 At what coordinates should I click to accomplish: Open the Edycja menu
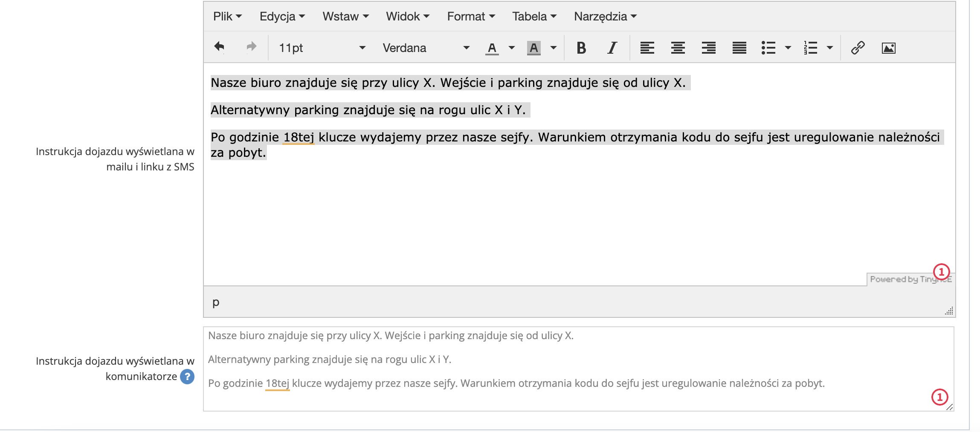click(282, 16)
